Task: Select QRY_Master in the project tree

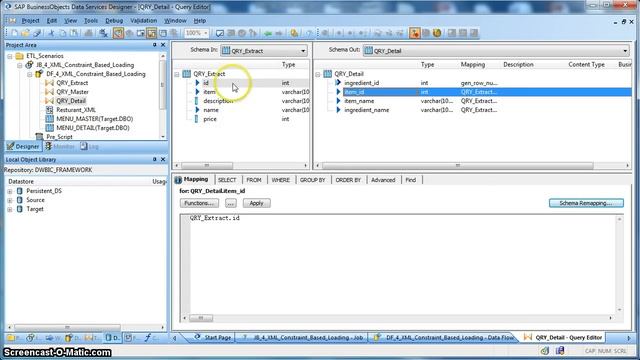Action: tap(72, 92)
